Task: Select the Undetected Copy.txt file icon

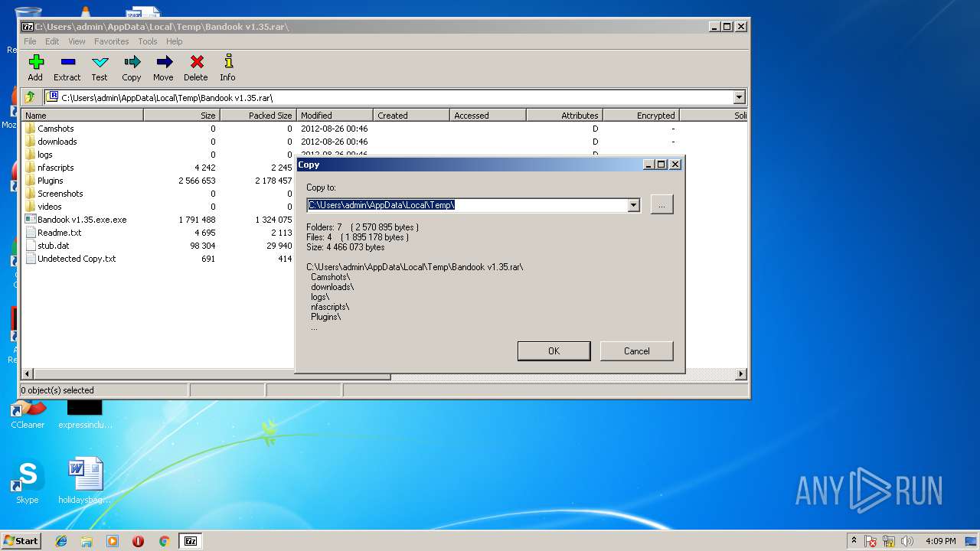Action: [31, 259]
